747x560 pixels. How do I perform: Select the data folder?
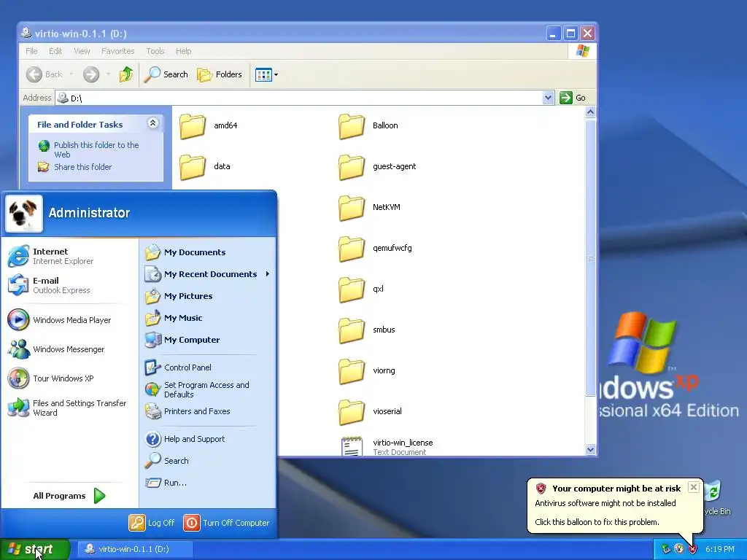pos(205,167)
